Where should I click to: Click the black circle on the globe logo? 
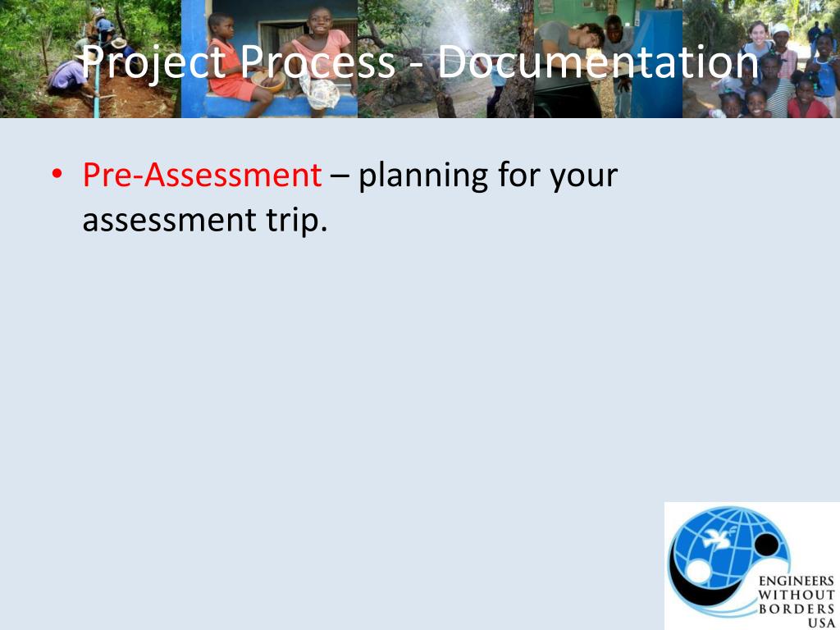(x=767, y=545)
